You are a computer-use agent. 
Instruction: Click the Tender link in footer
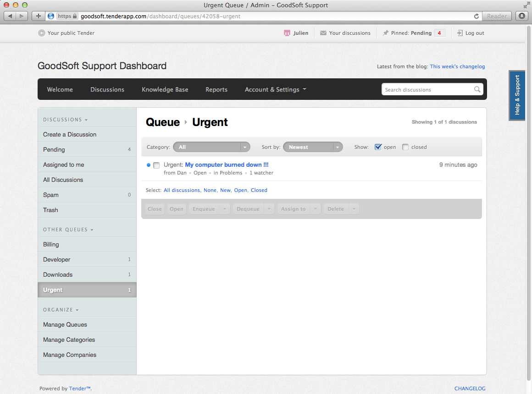click(80, 389)
